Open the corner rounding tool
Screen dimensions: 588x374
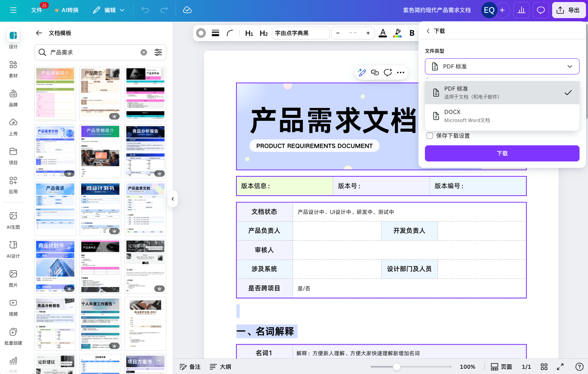click(x=230, y=33)
